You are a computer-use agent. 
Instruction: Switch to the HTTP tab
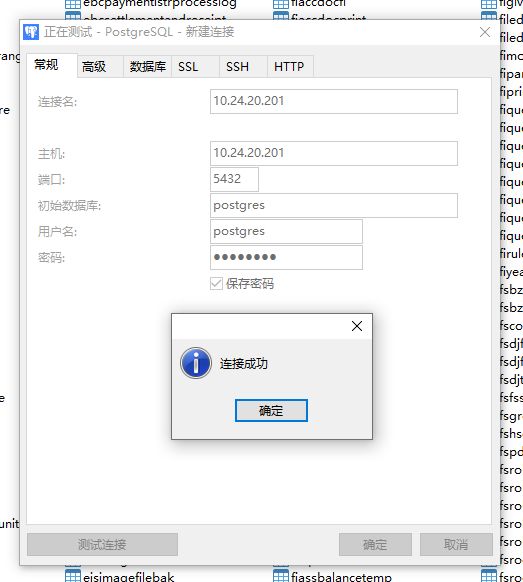pos(290,66)
